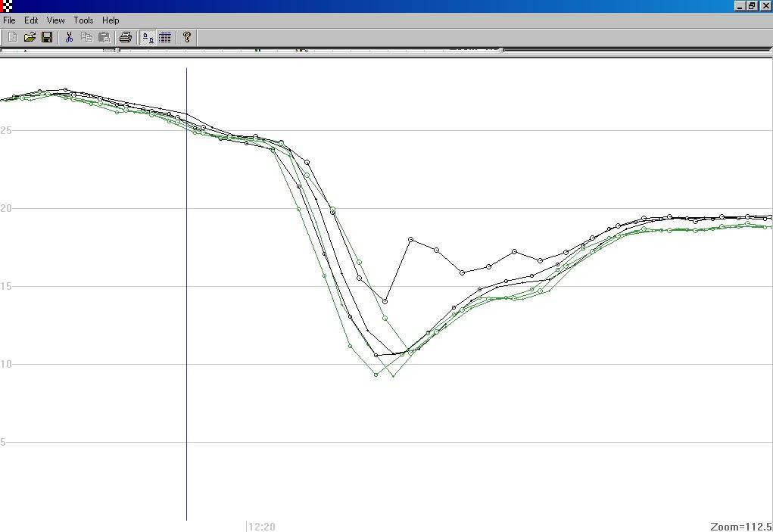Click the Zoom=112.5 status readout
The width and height of the screenshot is (773, 532).
[740, 527]
